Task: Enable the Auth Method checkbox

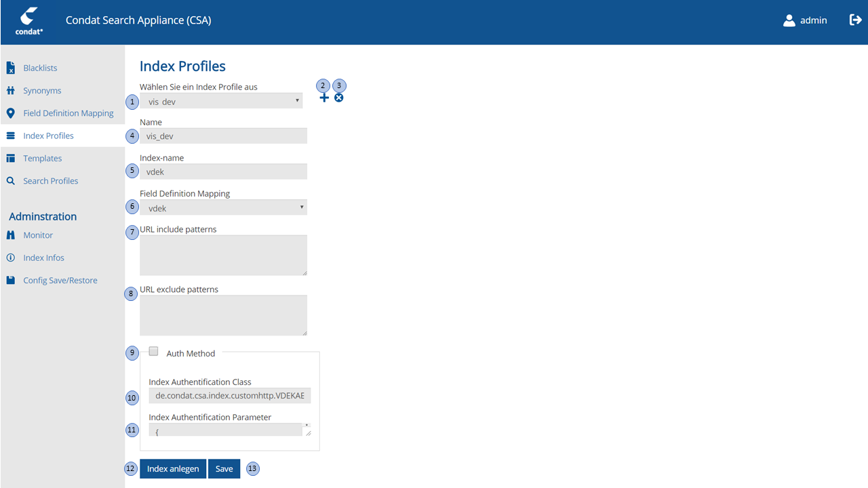Action: (153, 350)
